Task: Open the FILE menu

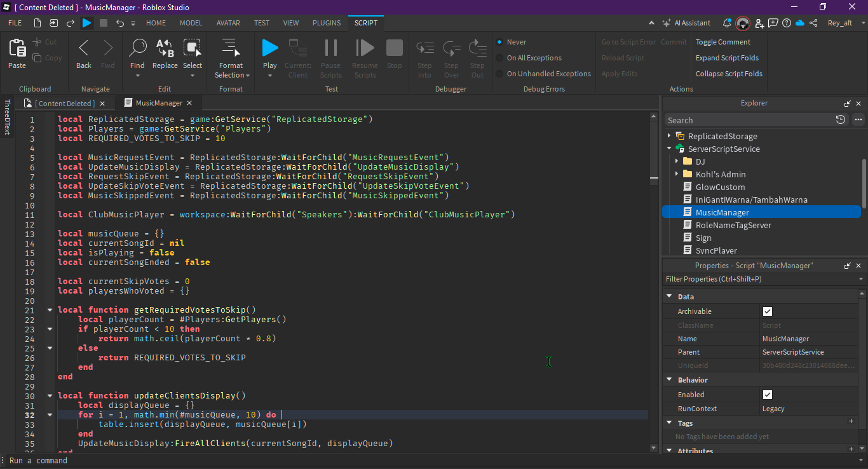Action: [15, 23]
